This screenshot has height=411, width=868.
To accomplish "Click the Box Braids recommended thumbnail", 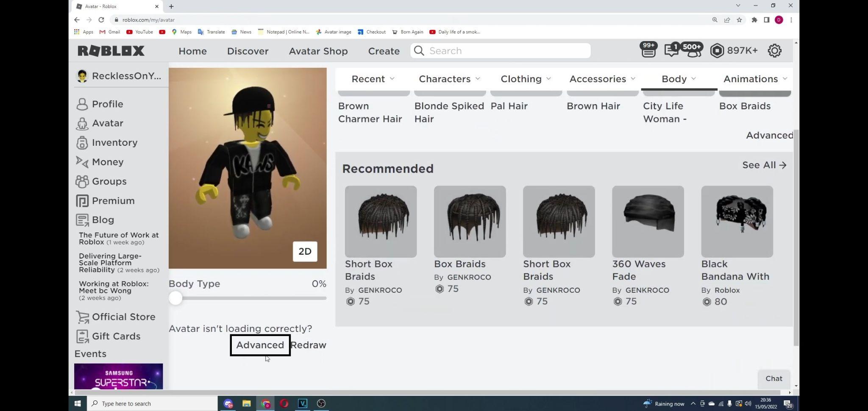I will [x=470, y=221].
